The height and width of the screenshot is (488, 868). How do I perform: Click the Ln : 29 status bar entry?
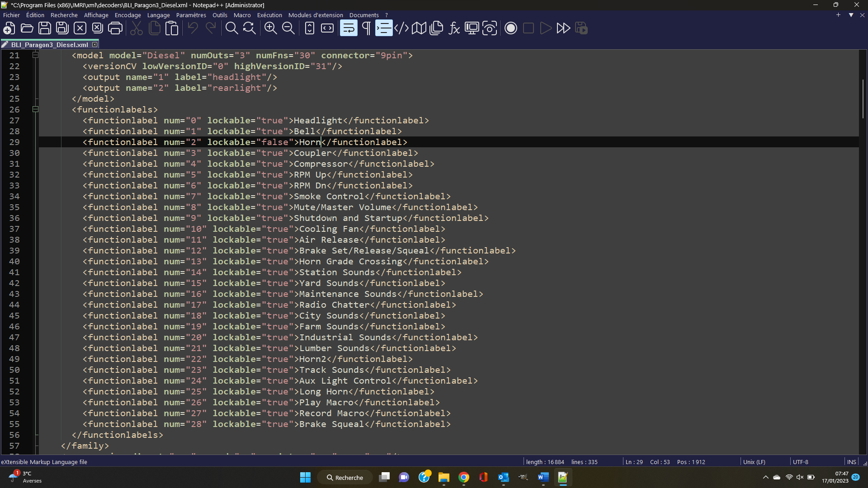(634, 462)
